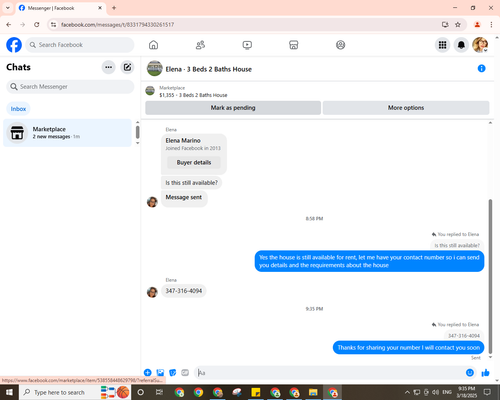Open the Chrome three-dot menu

pos(491,25)
